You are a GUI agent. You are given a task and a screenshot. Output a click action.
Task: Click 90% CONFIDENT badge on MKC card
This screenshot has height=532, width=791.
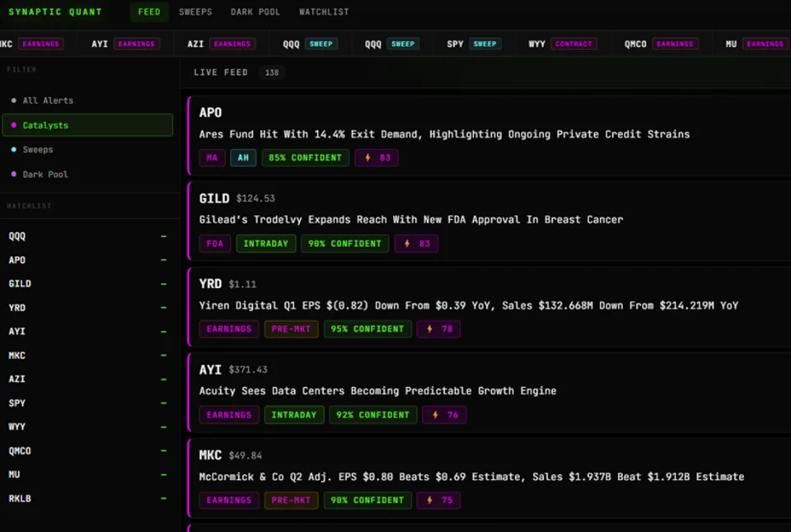tap(367, 500)
